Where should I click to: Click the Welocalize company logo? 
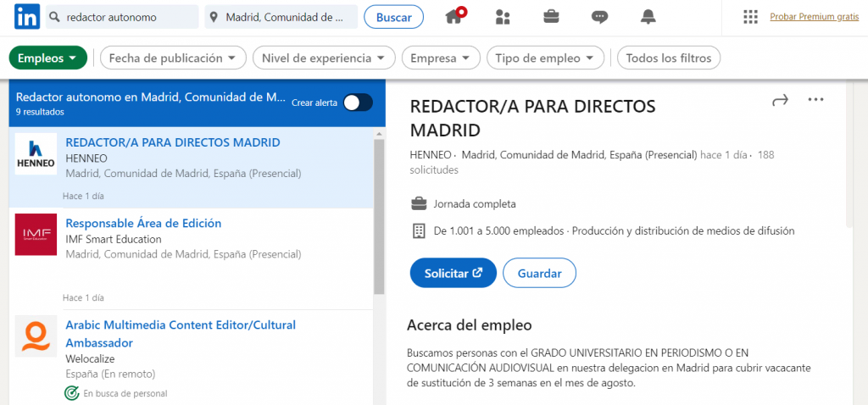click(x=36, y=336)
